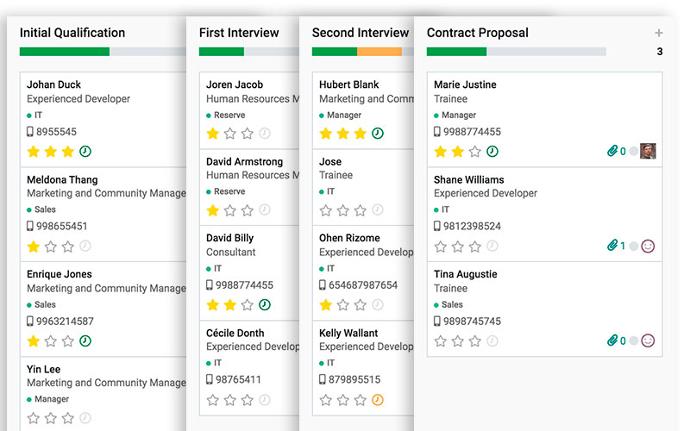Select the Second Interview column title

[360, 33]
